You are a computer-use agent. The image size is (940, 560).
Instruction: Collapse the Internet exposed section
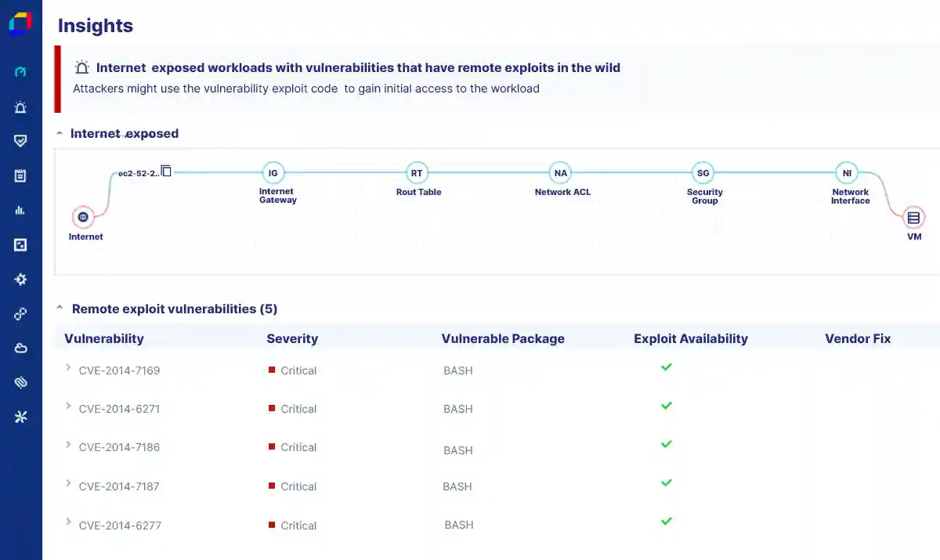(x=60, y=133)
